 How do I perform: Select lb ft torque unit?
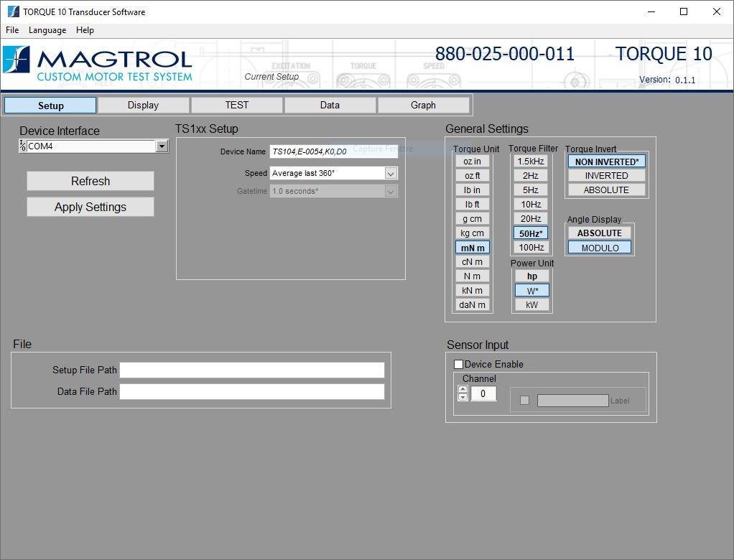click(473, 205)
